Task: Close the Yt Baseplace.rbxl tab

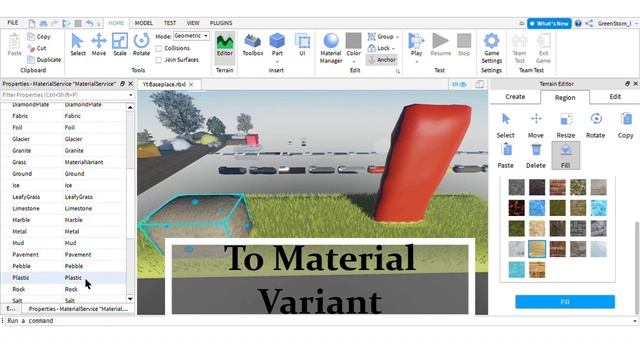Action: tap(191, 84)
